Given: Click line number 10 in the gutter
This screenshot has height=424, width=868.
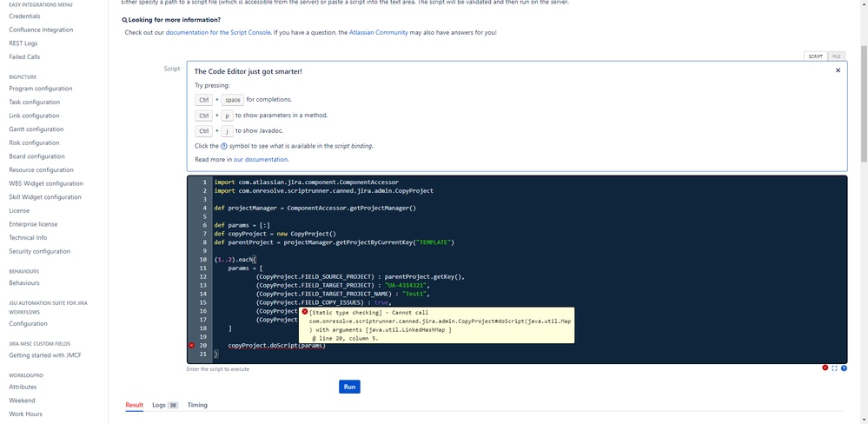Looking at the screenshot, I should (203, 260).
